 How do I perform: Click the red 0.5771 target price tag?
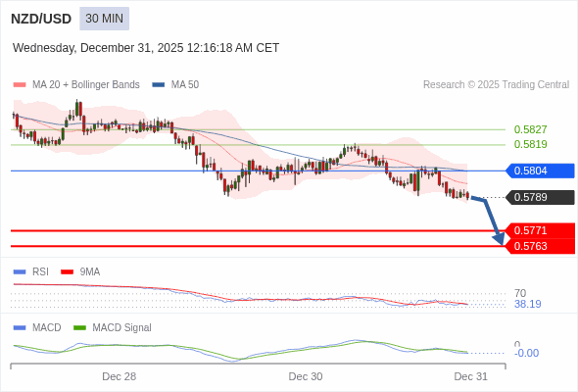point(540,230)
